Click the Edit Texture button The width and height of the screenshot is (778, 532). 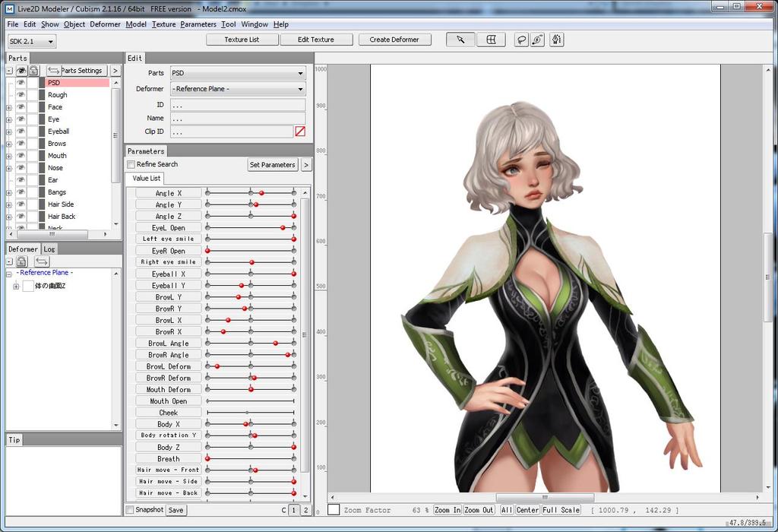(x=316, y=40)
